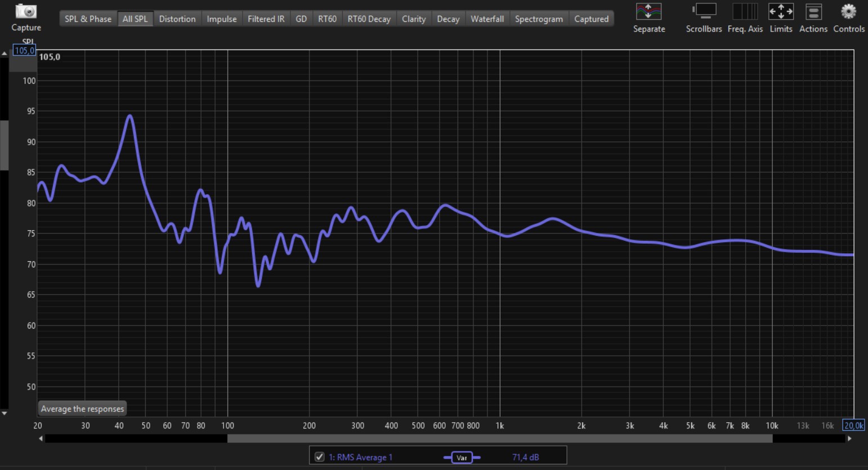This screenshot has height=470, width=868.
Task: Click the vertical scrollbar down arrow
Action: (x=5, y=413)
